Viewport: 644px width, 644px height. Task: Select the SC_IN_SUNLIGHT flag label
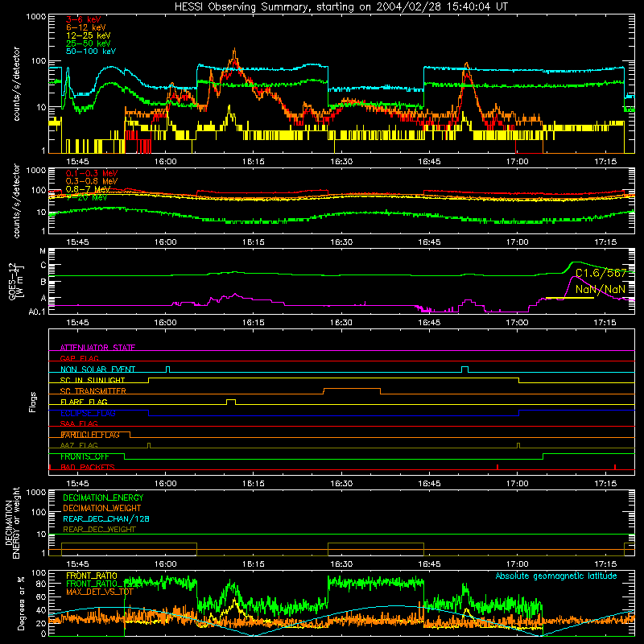pos(93,380)
